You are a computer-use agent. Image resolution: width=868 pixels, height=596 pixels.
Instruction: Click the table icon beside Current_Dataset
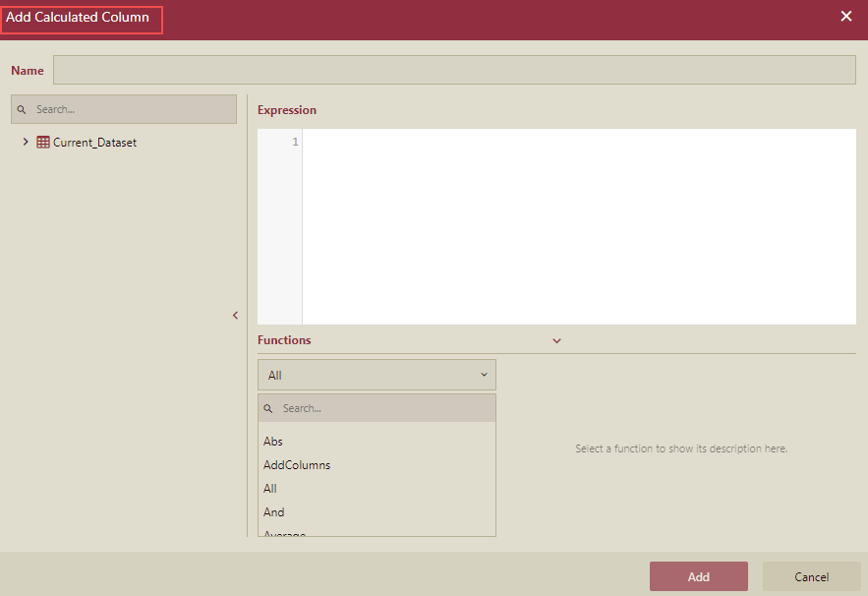point(42,142)
